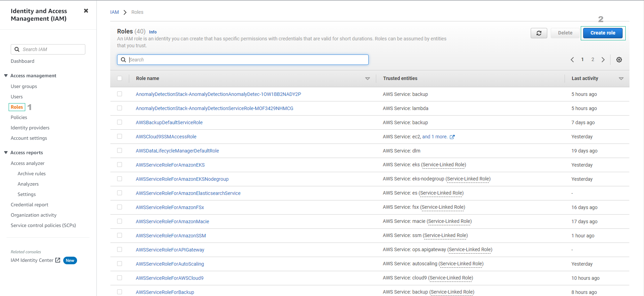Select AWSCloud9SSMAccessRole checkbox
The width and height of the screenshot is (644, 296).
(120, 136)
